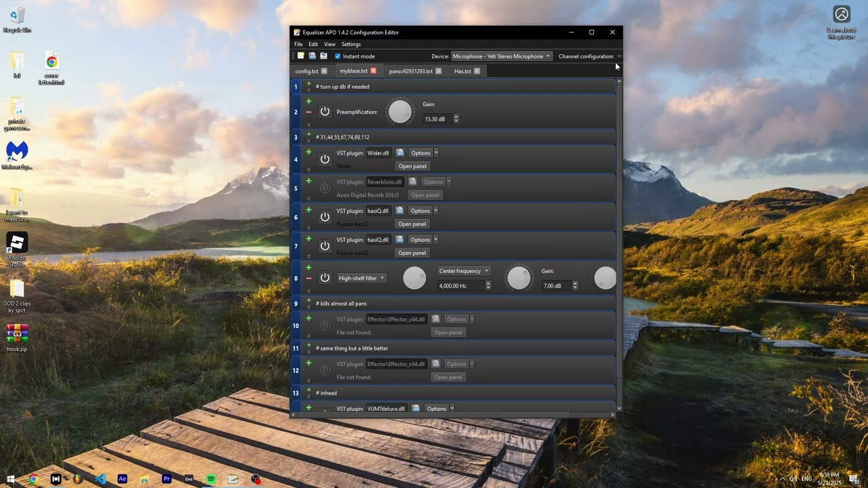Viewport: 868px width, 488px height.
Task: Open Premiere Pro from taskbar
Action: pos(167,479)
